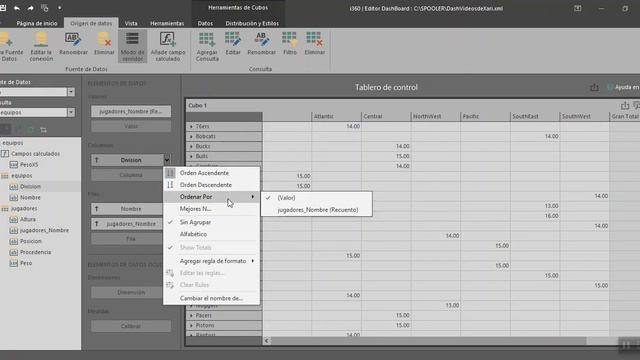Click the SouthWest column header

(x=584, y=116)
